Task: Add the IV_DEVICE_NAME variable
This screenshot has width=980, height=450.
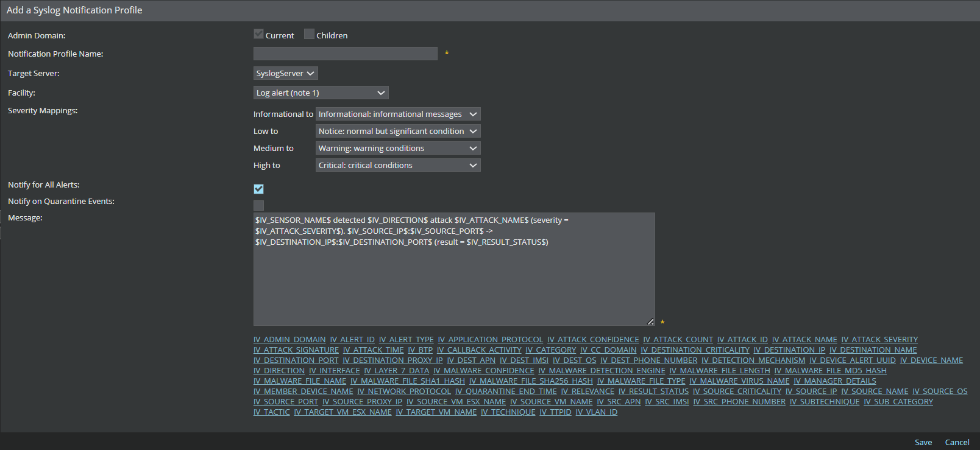Action: coord(931,360)
